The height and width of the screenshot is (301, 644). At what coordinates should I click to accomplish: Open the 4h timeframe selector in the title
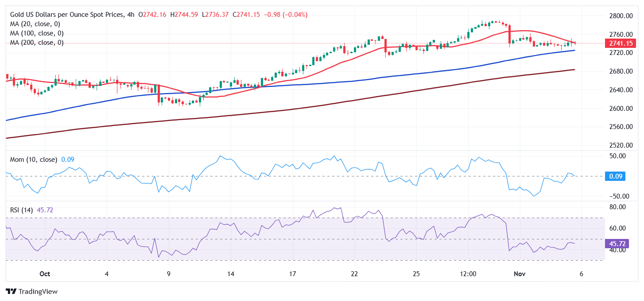(131, 14)
